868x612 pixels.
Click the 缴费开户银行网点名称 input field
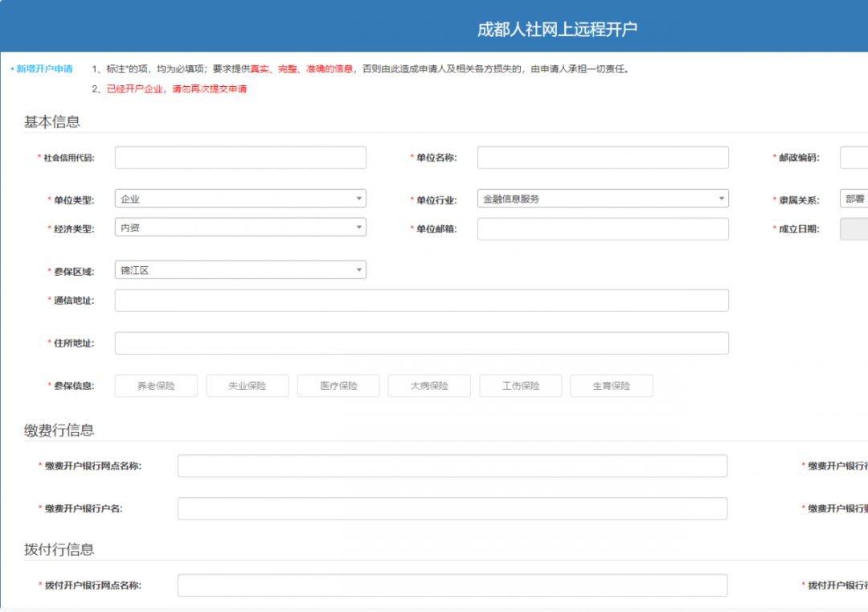pyautogui.click(x=452, y=466)
